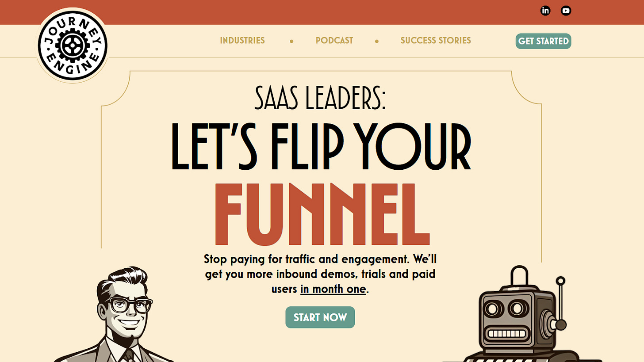The width and height of the screenshot is (644, 362).
Task: Select the dot separator after Industries
Action: tap(291, 41)
